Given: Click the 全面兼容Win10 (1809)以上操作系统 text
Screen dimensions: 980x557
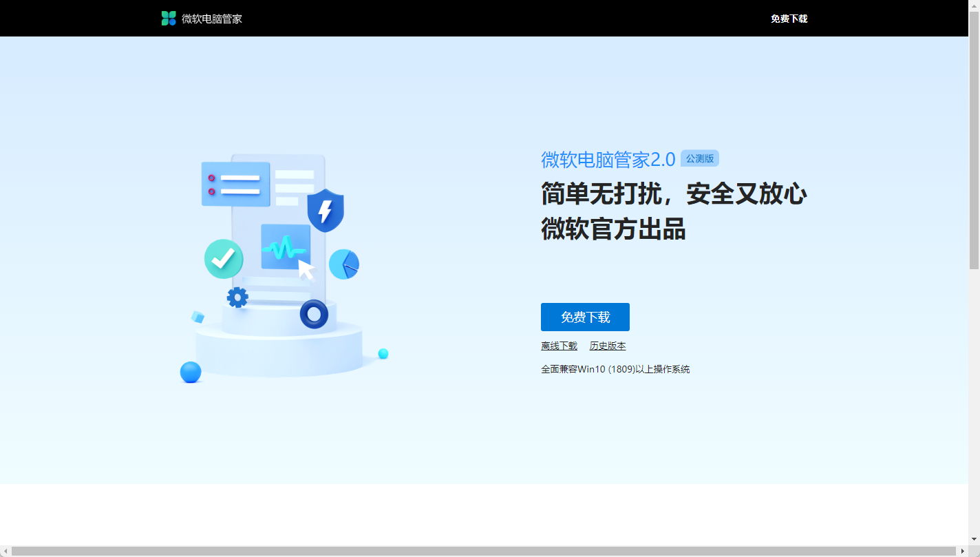Looking at the screenshot, I should 615,369.
